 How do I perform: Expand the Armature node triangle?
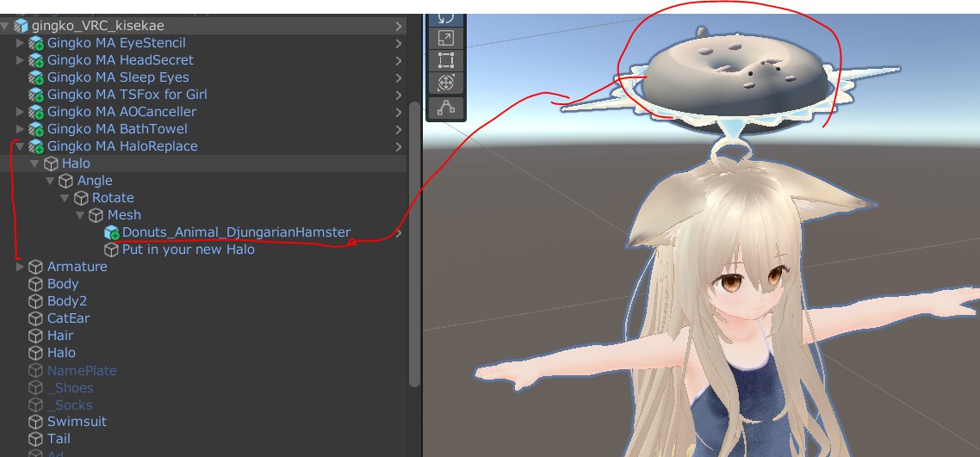(20, 267)
